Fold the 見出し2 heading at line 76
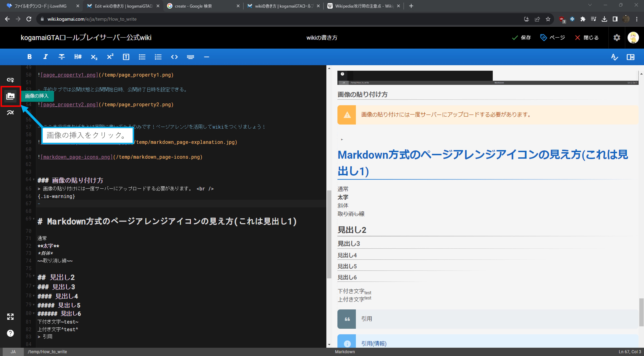 click(34, 276)
